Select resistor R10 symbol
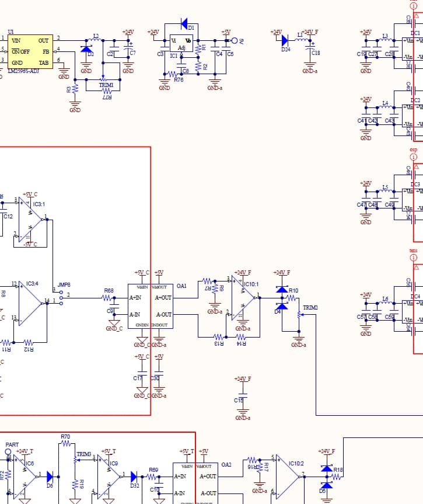 [291, 298]
